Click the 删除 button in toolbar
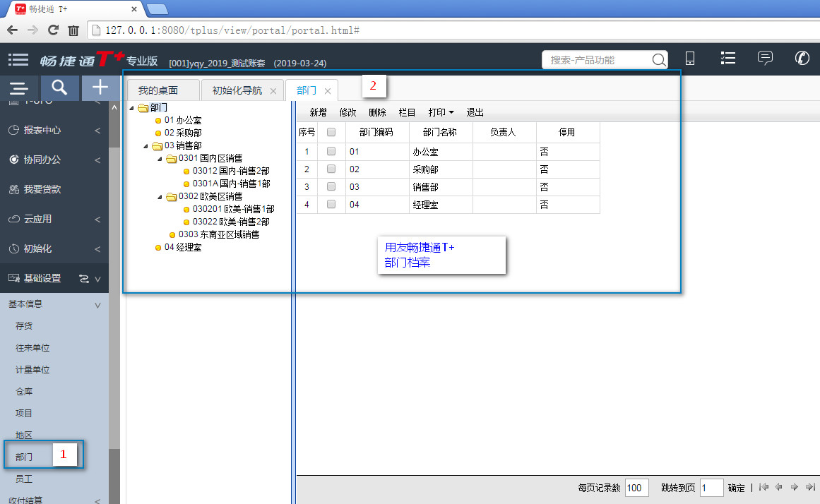The image size is (820, 504). [x=377, y=112]
